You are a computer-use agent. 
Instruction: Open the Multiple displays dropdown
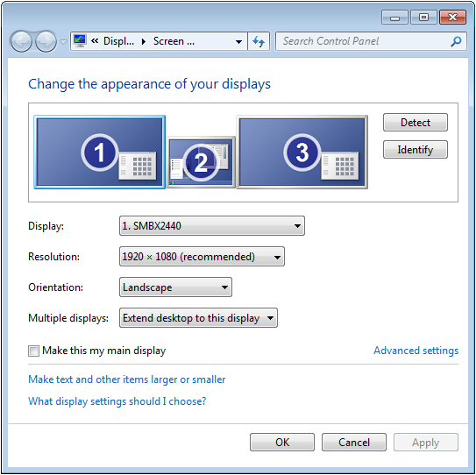pyautogui.click(x=198, y=318)
